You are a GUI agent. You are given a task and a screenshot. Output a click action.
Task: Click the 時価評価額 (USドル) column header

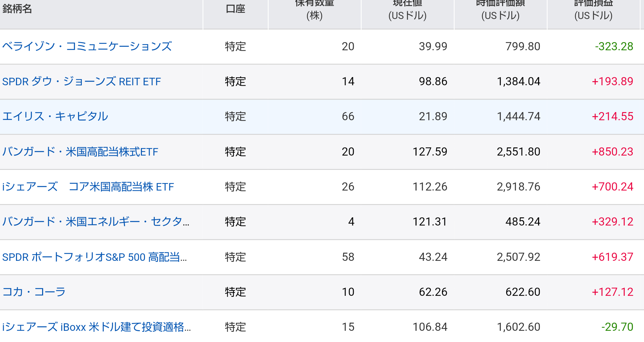(500, 10)
